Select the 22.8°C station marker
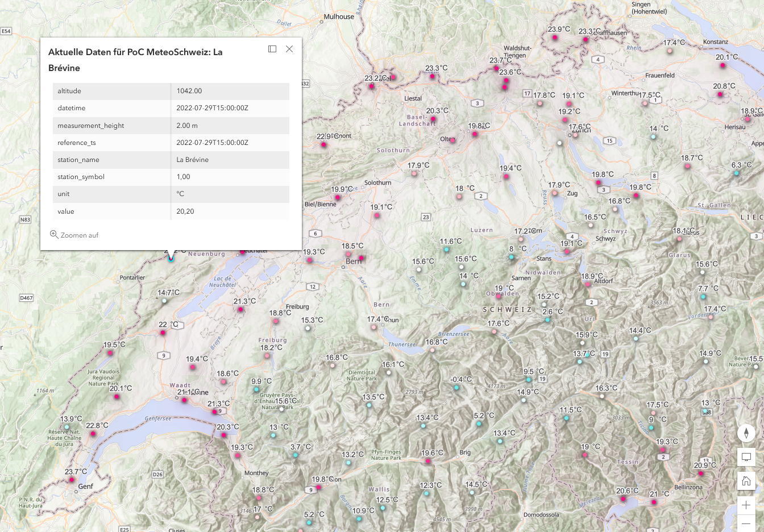The height and width of the screenshot is (532, 764). [93, 434]
